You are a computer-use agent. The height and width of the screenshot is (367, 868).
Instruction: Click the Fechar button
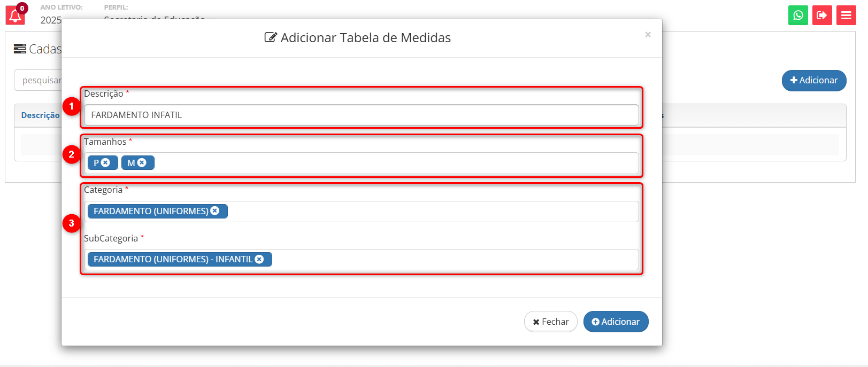click(x=551, y=322)
